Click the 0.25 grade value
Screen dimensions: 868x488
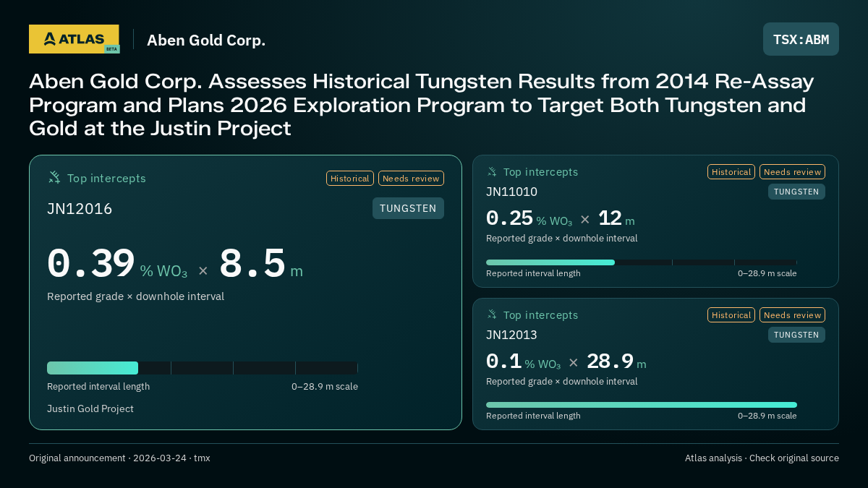(509, 218)
